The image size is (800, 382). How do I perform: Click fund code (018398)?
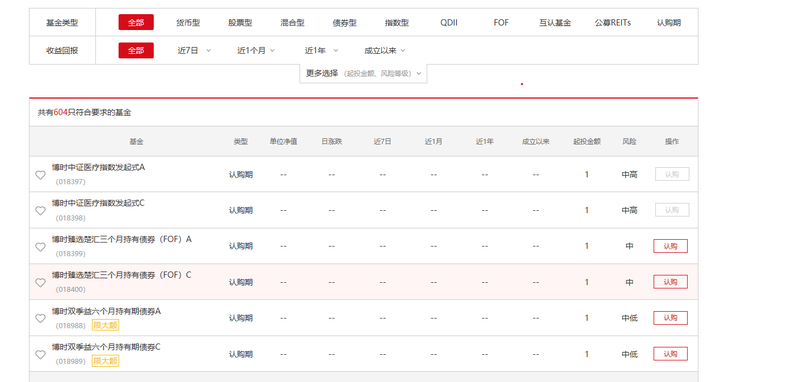click(x=70, y=218)
